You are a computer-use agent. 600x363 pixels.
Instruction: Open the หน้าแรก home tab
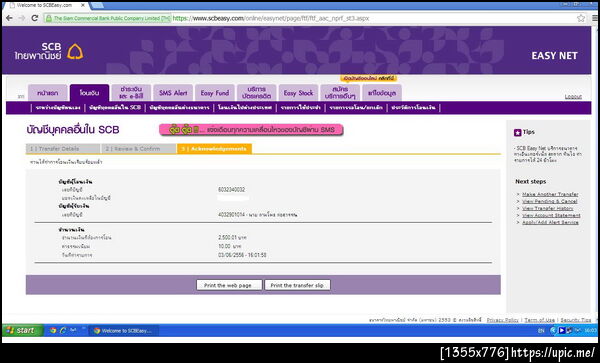47,93
